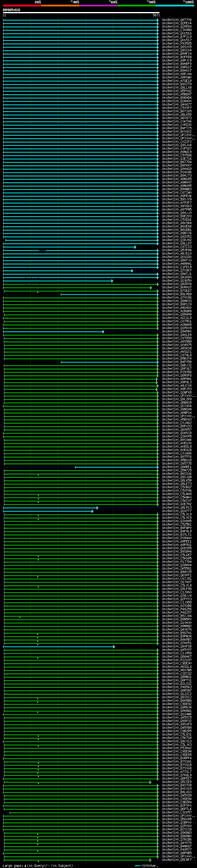This screenshot has height=868, width=197.
Task: Click the cyan ~100% identity legend segment
Action: [x=175, y=6]
